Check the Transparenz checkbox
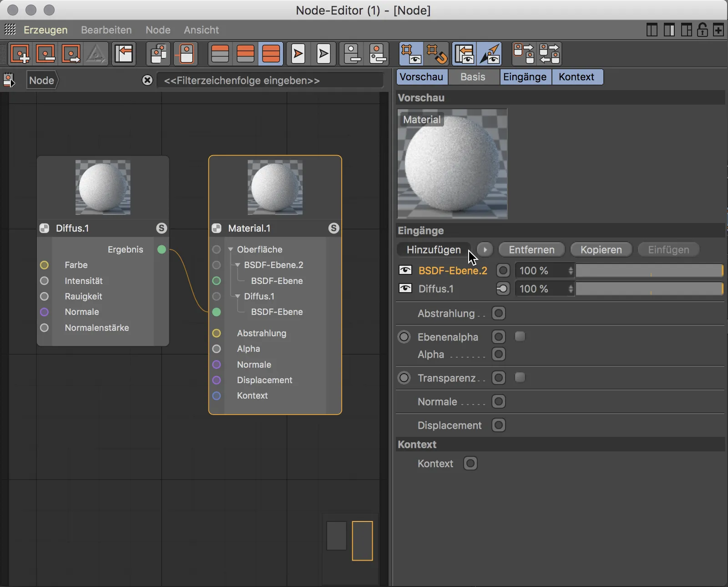728x587 pixels. pyautogui.click(x=520, y=377)
